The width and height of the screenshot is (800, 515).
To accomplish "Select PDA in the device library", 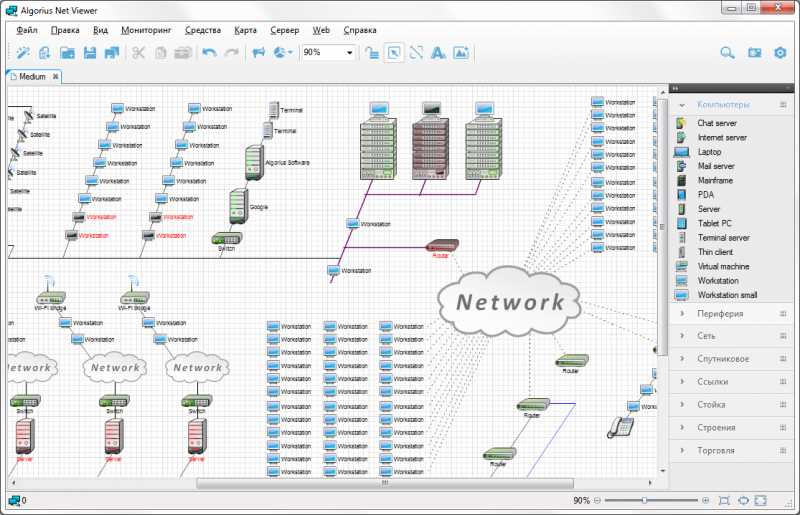I will [706, 194].
